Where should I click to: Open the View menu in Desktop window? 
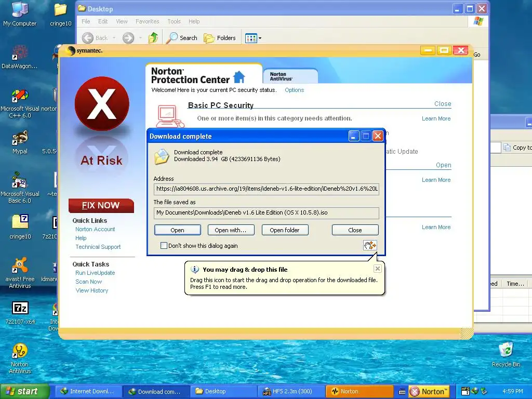coord(122,21)
